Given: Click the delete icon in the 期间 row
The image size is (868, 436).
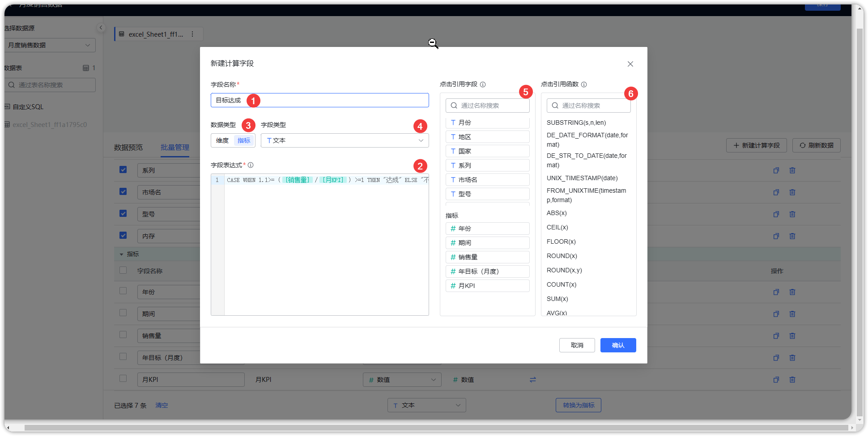Looking at the screenshot, I should (792, 314).
